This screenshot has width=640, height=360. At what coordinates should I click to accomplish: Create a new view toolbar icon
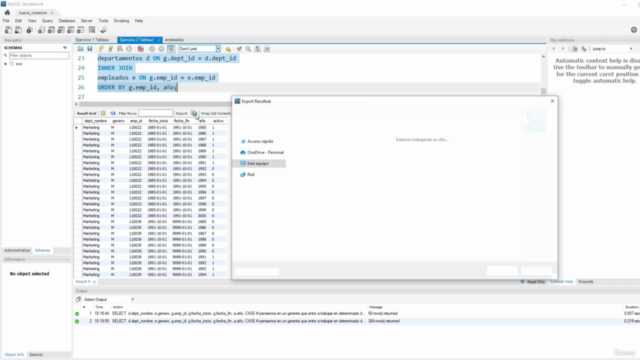click(x=61, y=30)
